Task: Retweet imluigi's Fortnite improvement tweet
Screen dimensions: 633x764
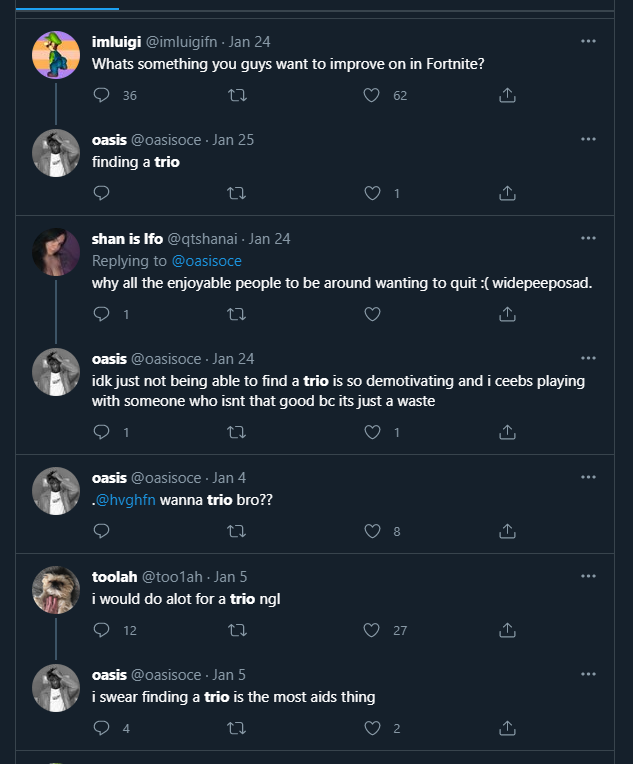Action: pyautogui.click(x=237, y=95)
